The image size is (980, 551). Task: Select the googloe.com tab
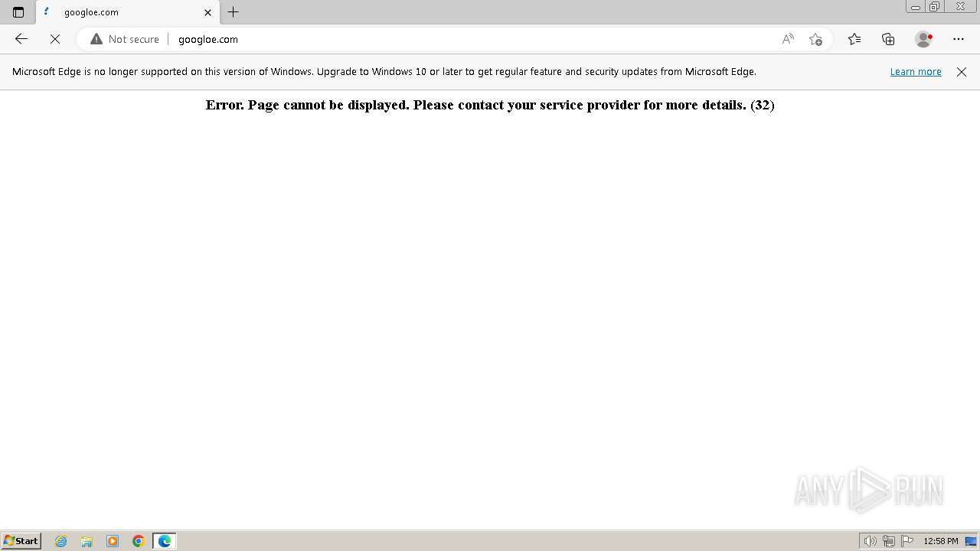coord(128,12)
